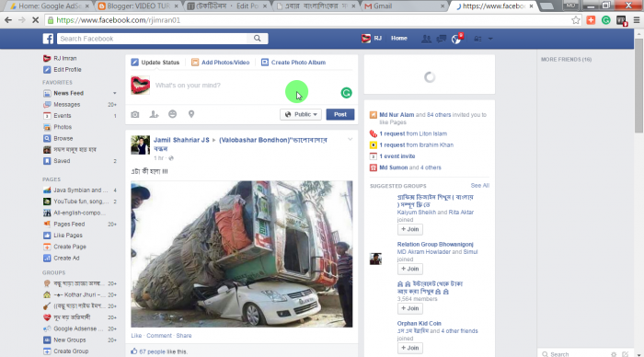Open 1 request from Ibrahim Khan
Viewport: 644px width, 357px height.
point(416,145)
